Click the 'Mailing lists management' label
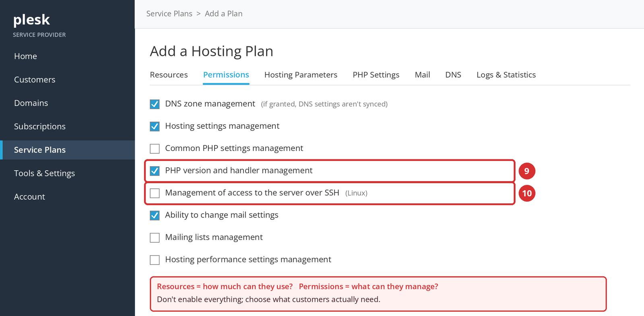Viewport: 644px width, 316px height. coord(214,237)
